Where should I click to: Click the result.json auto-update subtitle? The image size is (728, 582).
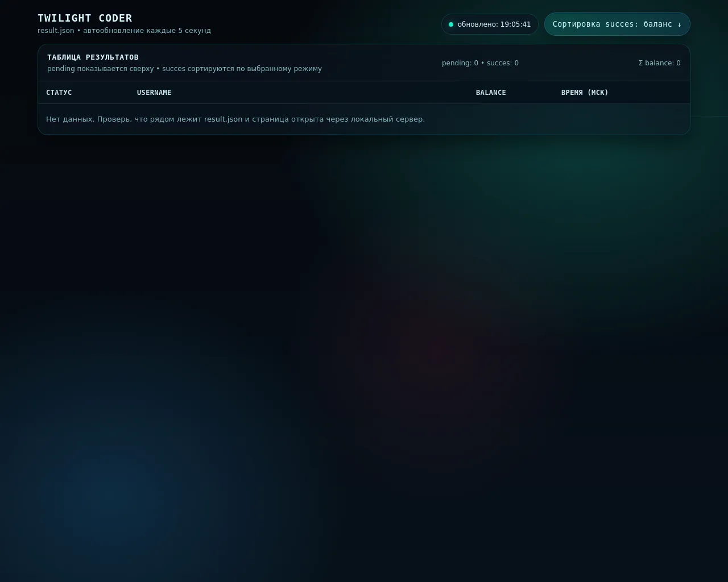coord(124,31)
